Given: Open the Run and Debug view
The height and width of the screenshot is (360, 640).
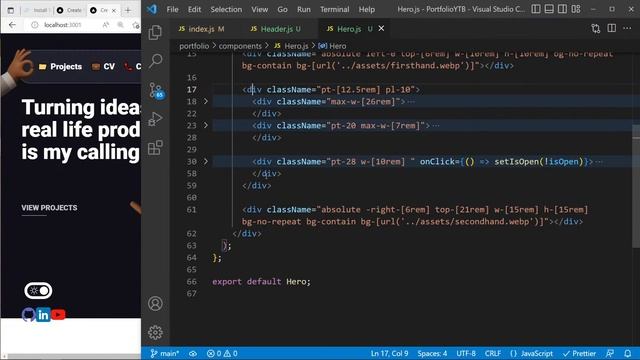Looking at the screenshot, I should 155,119.
